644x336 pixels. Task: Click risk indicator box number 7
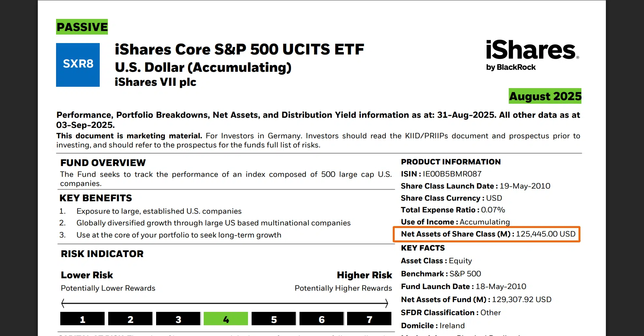(369, 319)
